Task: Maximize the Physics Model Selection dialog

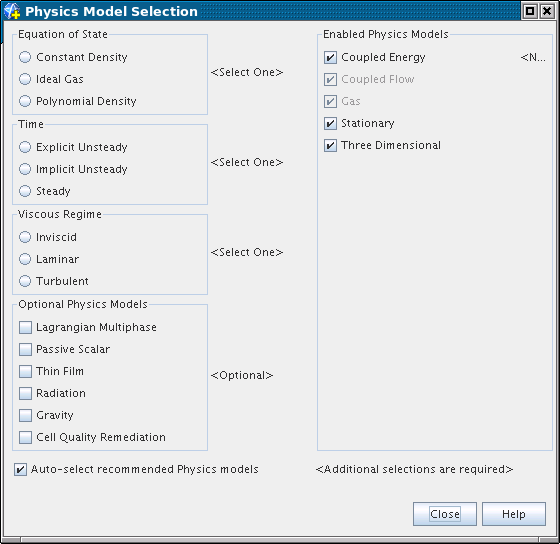Action: 530,11
